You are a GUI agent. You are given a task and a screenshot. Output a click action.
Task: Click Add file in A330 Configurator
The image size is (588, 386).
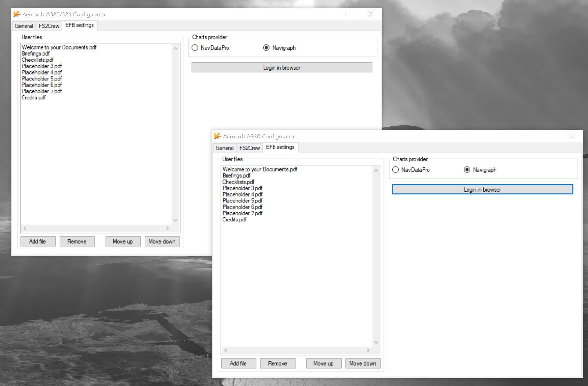point(238,363)
